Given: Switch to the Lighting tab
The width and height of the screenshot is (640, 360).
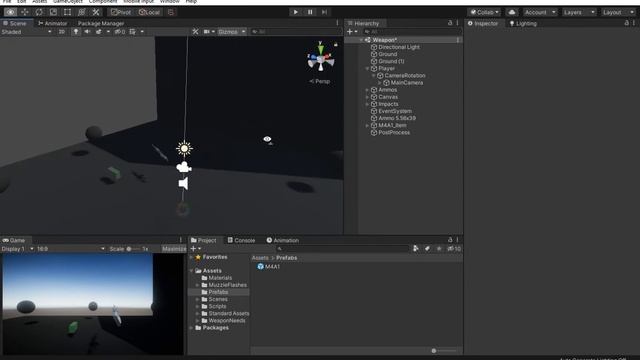Looking at the screenshot, I should 523,23.
